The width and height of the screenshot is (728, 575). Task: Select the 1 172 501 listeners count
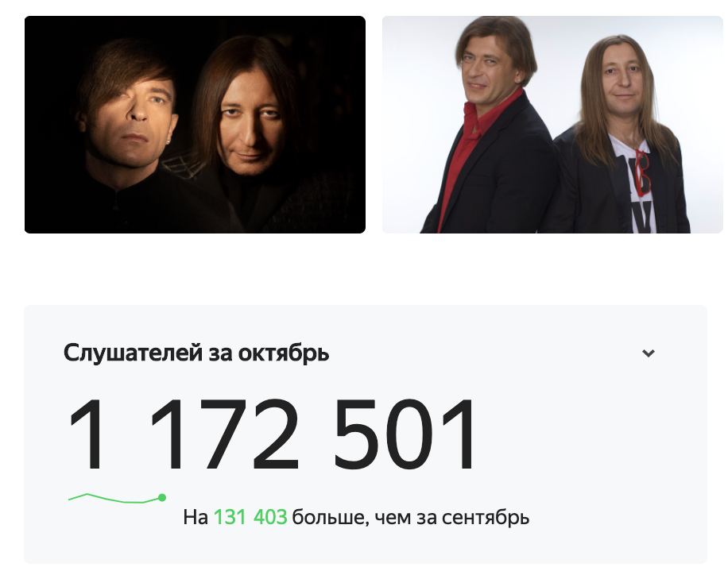(x=273, y=434)
